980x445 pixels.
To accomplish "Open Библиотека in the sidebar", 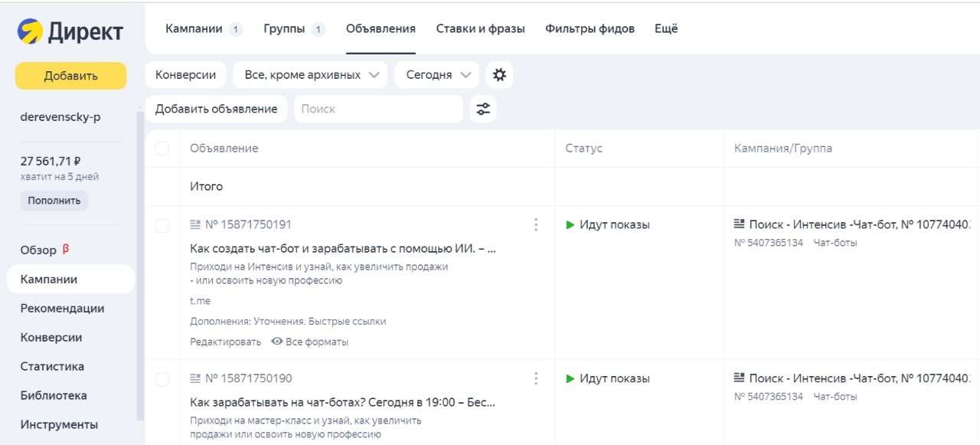I will click(x=54, y=396).
